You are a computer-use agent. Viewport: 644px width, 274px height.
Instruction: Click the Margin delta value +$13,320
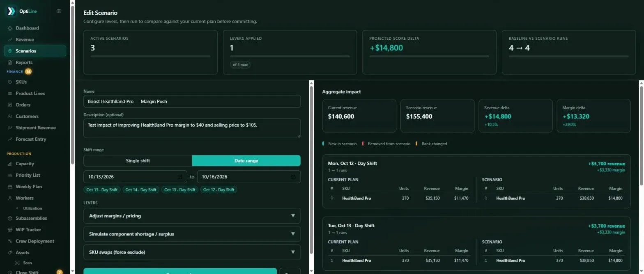(x=576, y=116)
